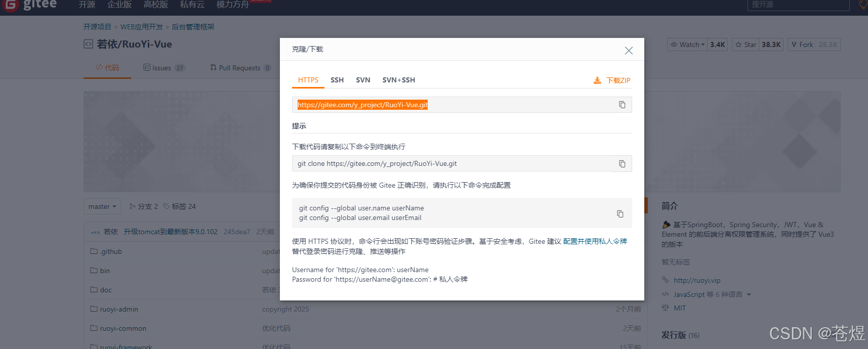Open the .github folder
868x349 pixels.
[111, 251]
